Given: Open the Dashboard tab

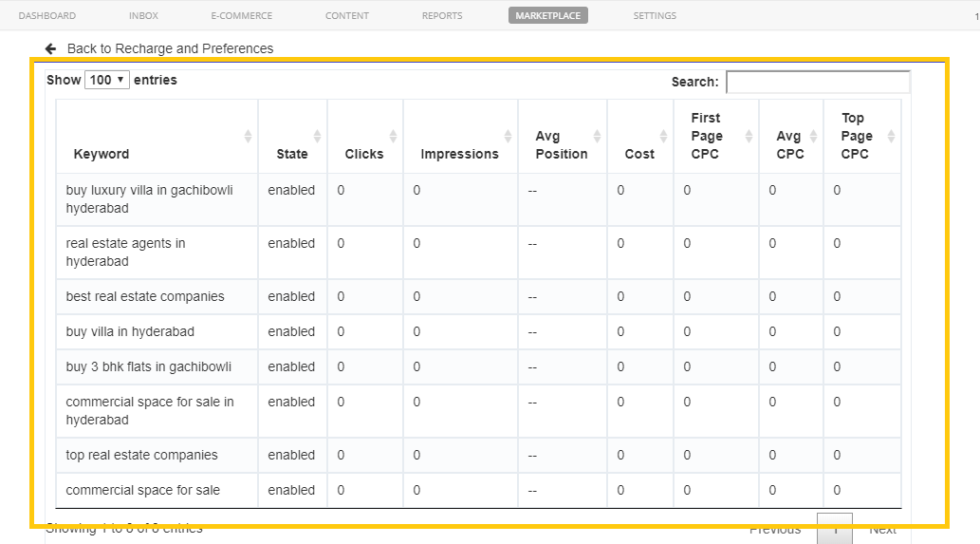Looking at the screenshot, I should pyautogui.click(x=46, y=15).
